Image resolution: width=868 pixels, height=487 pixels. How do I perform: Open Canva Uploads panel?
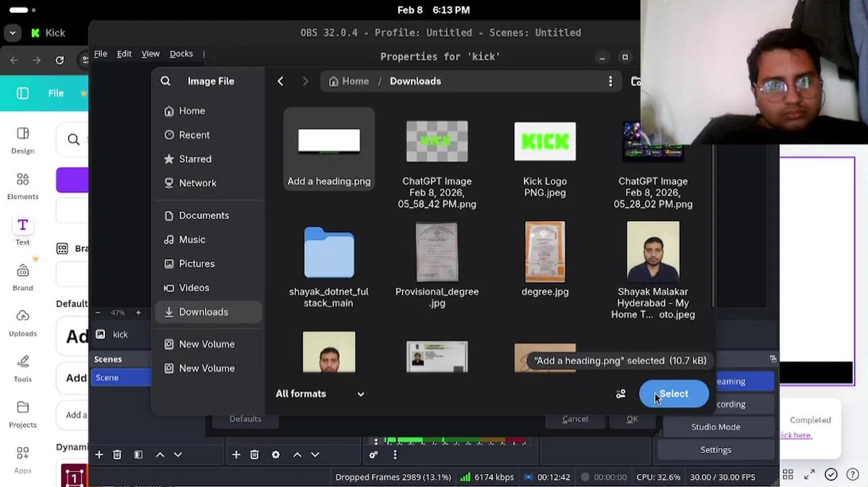coord(22,323)
